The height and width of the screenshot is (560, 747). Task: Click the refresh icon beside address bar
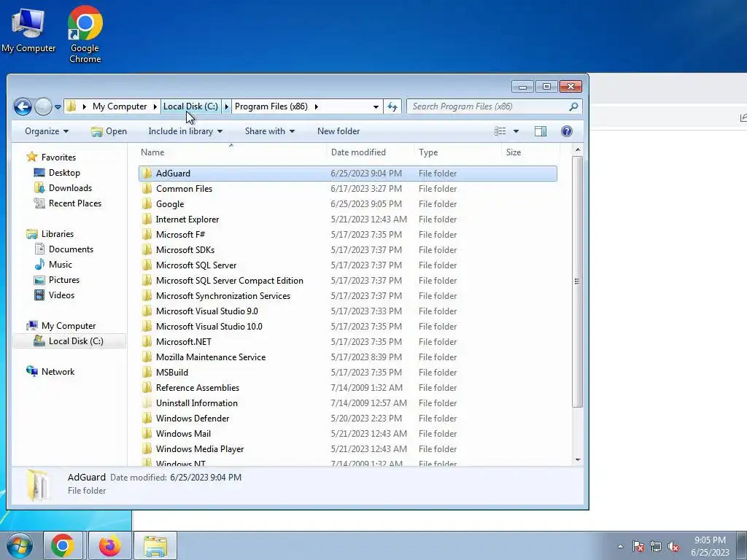392,106
